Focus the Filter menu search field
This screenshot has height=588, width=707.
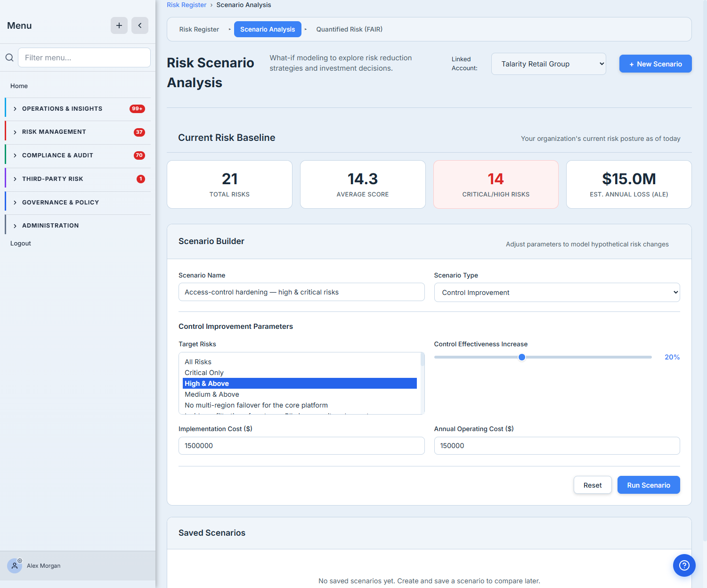(x=84, y=57)
